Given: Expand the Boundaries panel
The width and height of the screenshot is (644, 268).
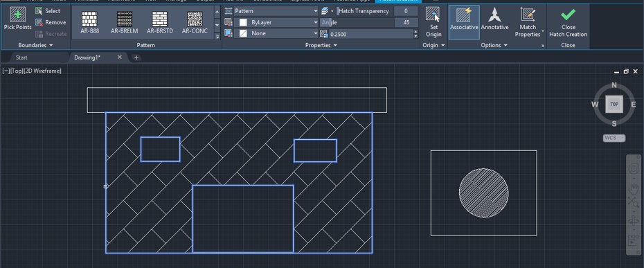Looking at the screenshot, I should point(36,45).
